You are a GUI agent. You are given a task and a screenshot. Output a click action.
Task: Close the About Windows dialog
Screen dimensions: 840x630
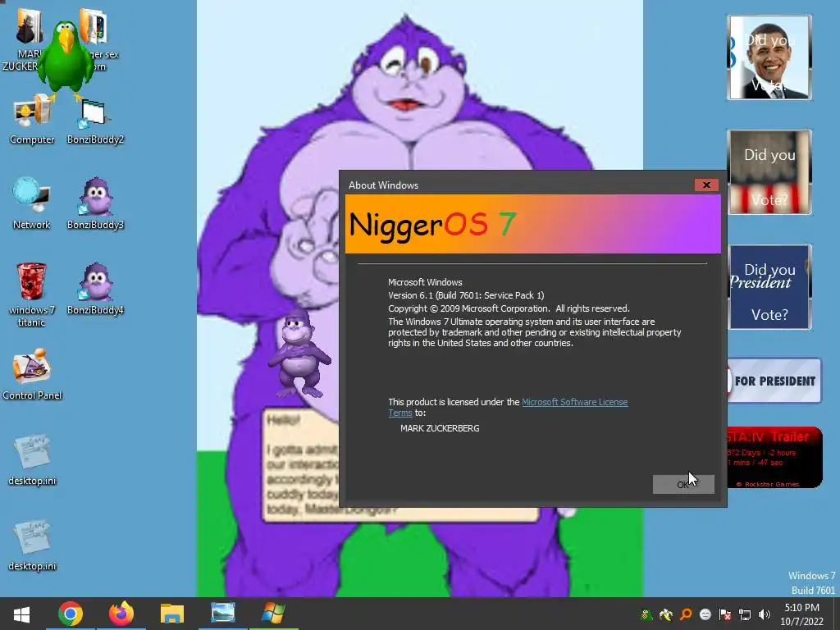[x=706, y=185]
